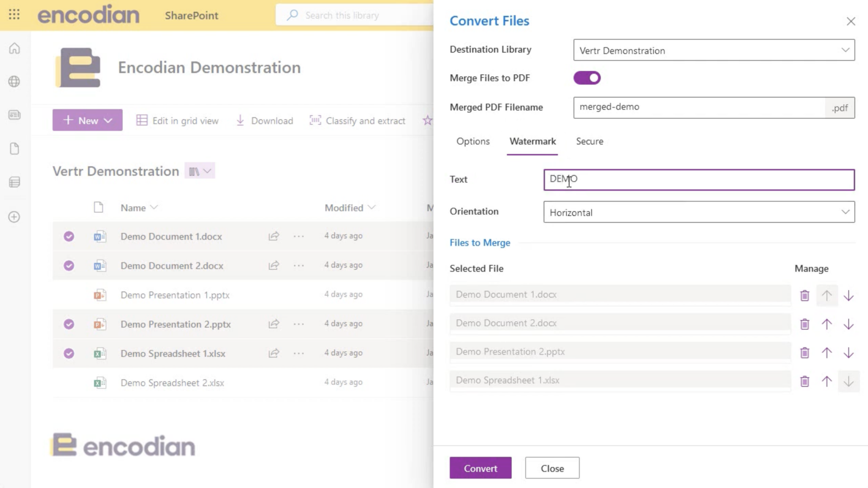Open the news icon in left sidebar
868x488 pixels.
pyautogui.click(x=14, y=115)
